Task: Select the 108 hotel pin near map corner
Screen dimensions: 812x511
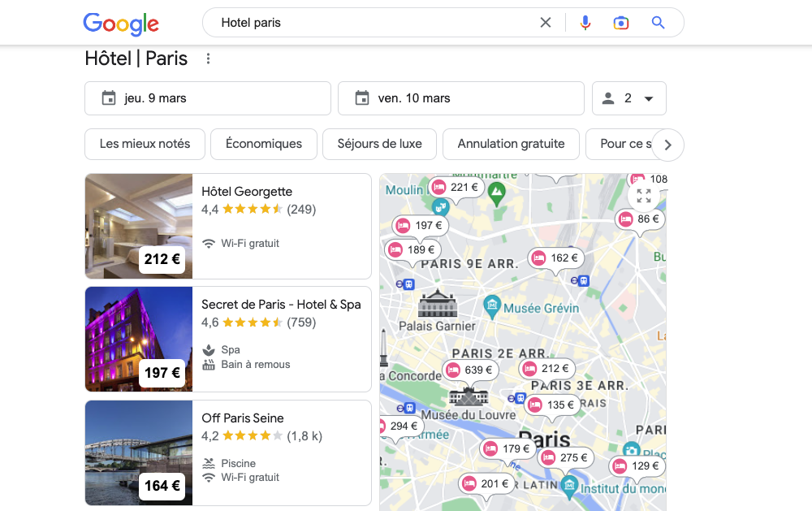Action: click(647, 180)
